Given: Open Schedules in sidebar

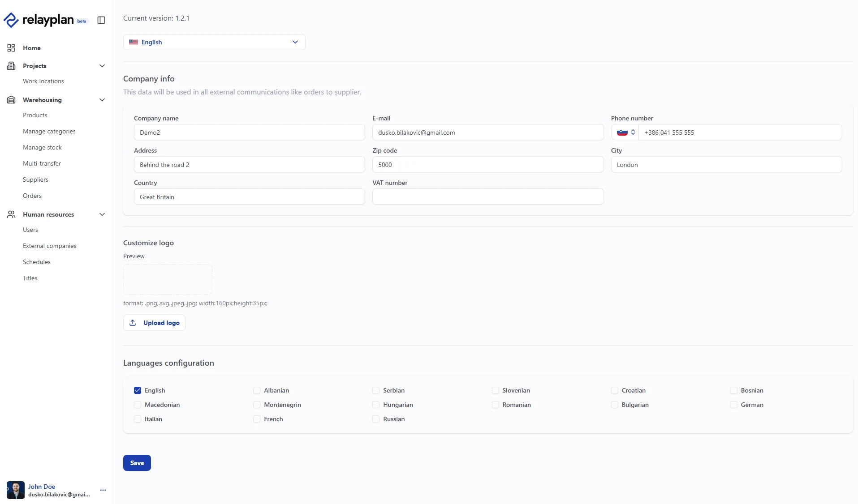Looking at the screenshot, I should coord(37,262).
